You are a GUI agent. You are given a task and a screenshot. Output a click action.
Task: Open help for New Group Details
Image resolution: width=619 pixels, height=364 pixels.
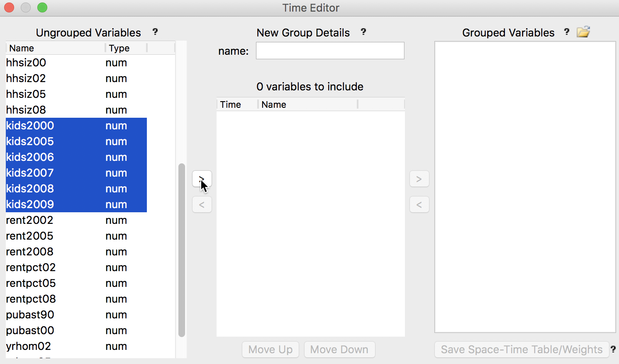click(363, 32)
